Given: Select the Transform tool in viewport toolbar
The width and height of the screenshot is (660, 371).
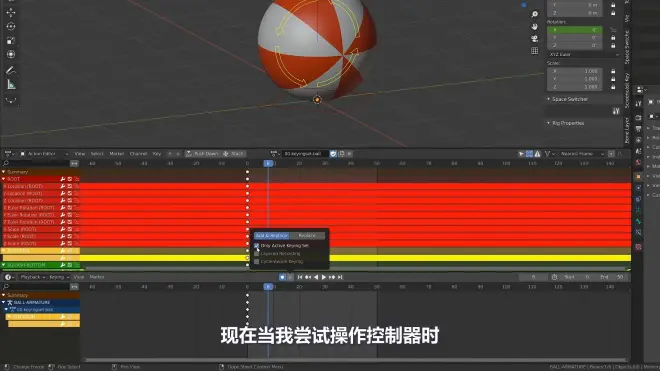Looking at the screenshot, I should coord(11,54).
